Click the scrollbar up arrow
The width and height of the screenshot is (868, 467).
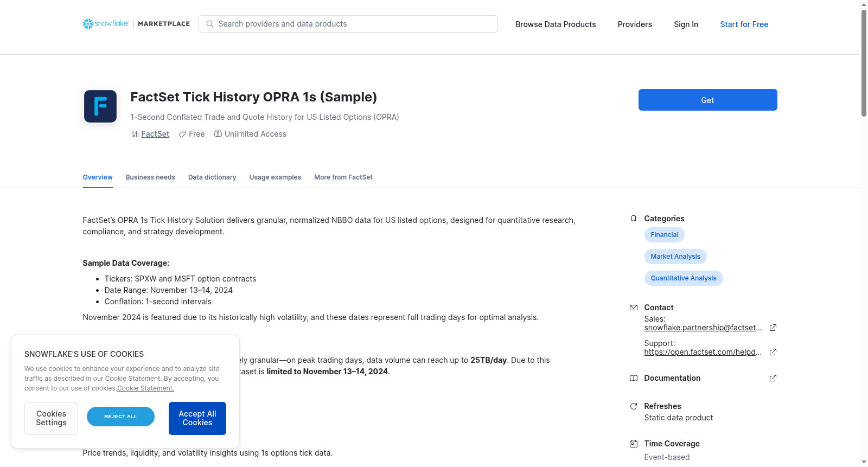864,4
